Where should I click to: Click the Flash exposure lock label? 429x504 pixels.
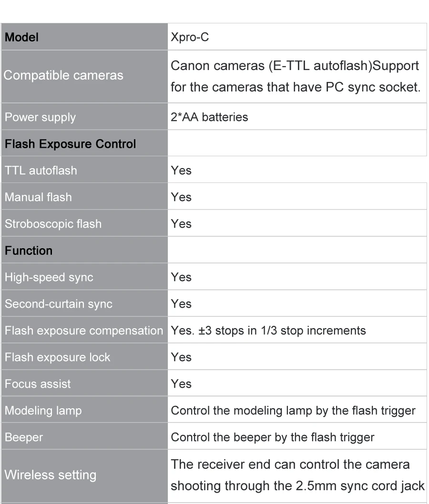[x=57, y=357]
